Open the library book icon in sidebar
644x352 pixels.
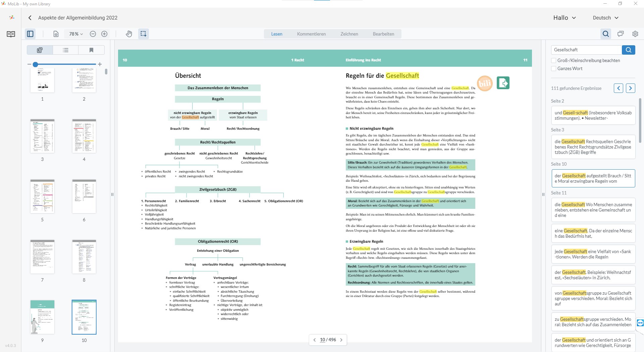[11, 34]
